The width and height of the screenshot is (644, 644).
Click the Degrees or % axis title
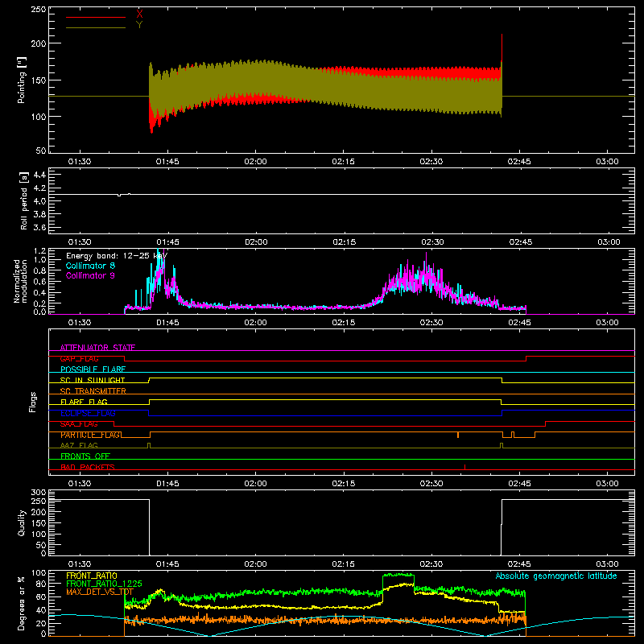pyautogui.click(x=22, y=603)
